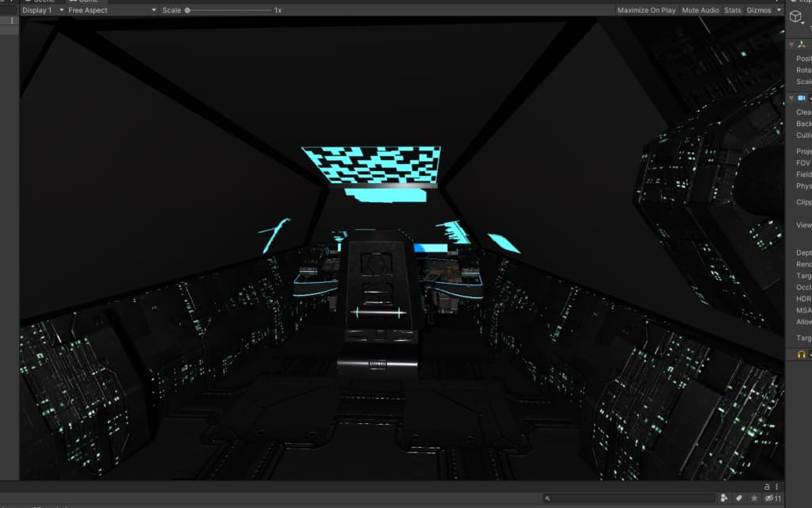Screen dimensions: 812x508
Task: Click the Transform component icon
Action: [x=802, y=45]
